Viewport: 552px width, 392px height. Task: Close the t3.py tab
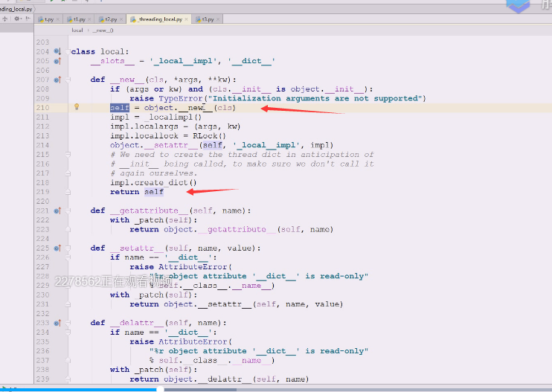[x=218, y=19]
